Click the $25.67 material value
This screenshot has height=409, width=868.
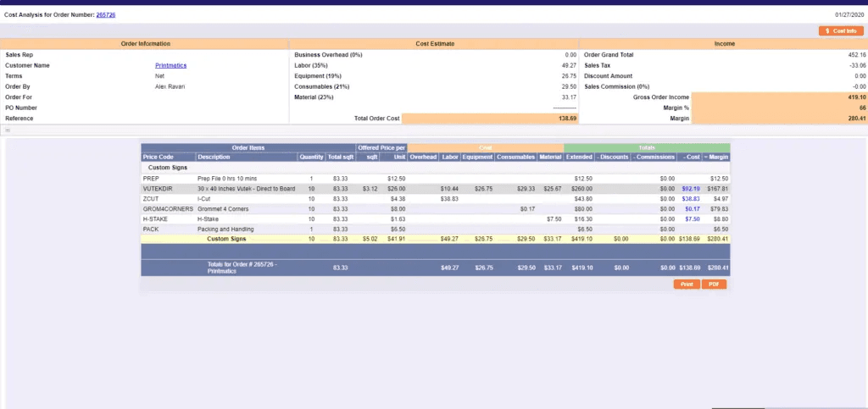pos(553,189)
